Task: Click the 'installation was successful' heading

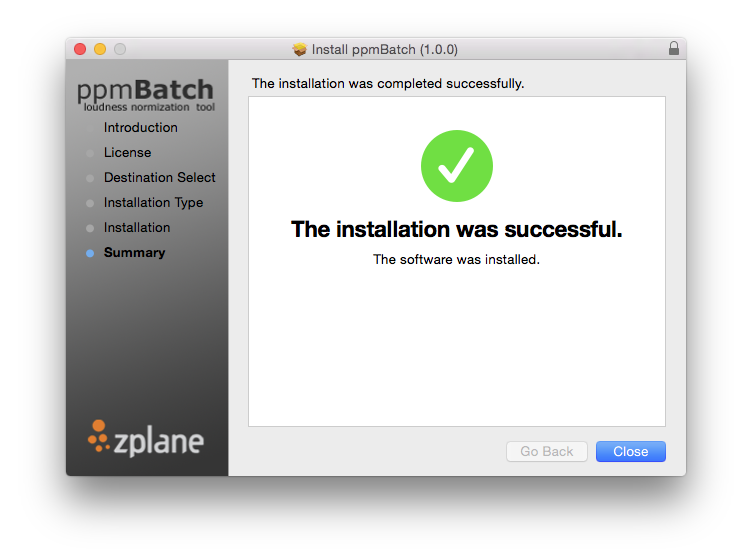Action: (x=457, y=230)
